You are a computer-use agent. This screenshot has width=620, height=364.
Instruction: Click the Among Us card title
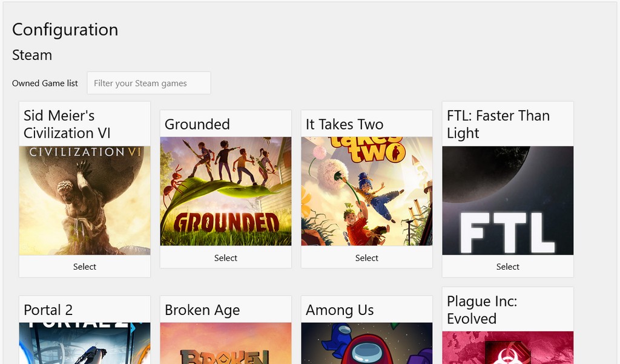pos(340,310)
